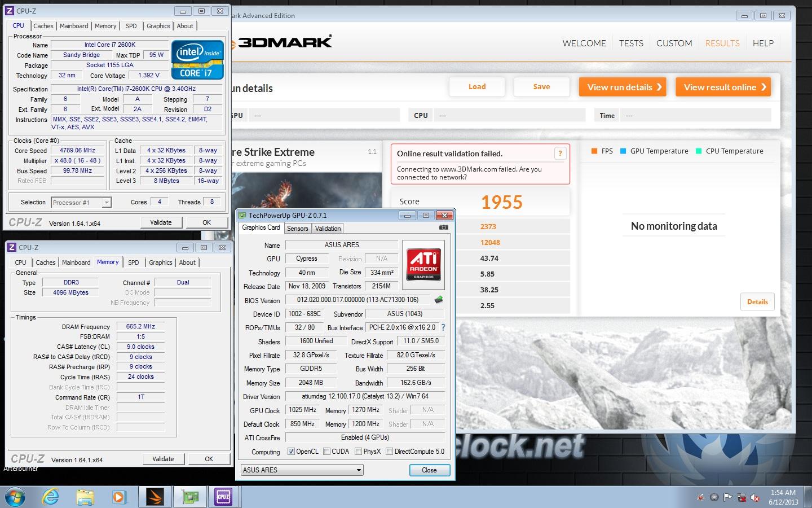Click the GPU-Z camera screenshot icon
Viewport: 812px width, 508px height.
(444, 227)
